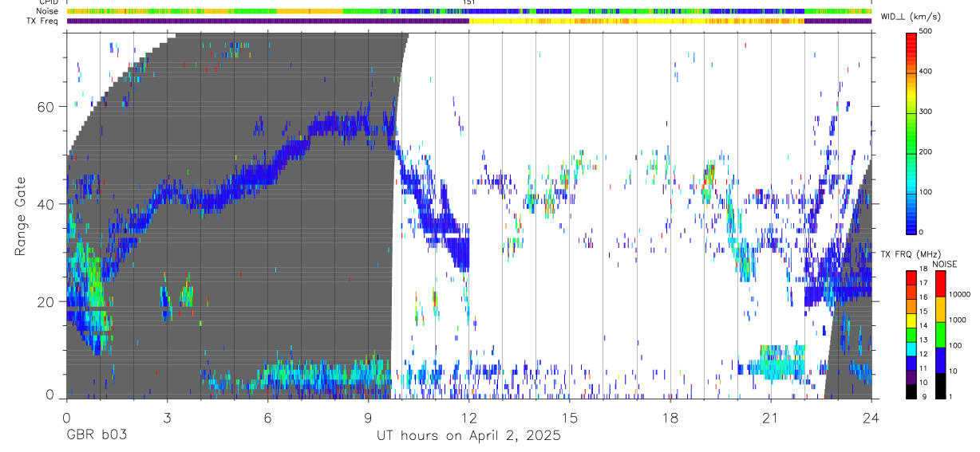Click the '200' label on the width colorbar
Image resolution: width=980 pixels, height=452 pixels.
926,151
